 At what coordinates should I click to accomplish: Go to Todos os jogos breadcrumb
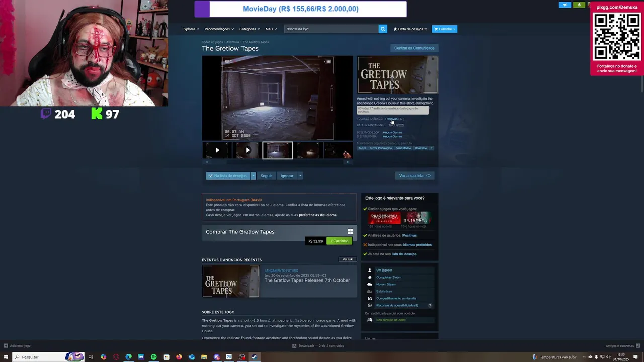(212, 42)
